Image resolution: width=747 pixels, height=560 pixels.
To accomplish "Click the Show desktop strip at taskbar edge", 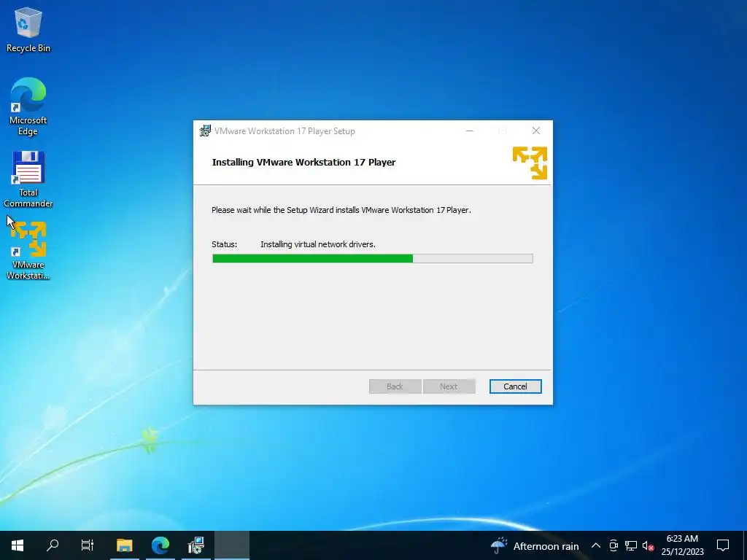I will [745, 545].
